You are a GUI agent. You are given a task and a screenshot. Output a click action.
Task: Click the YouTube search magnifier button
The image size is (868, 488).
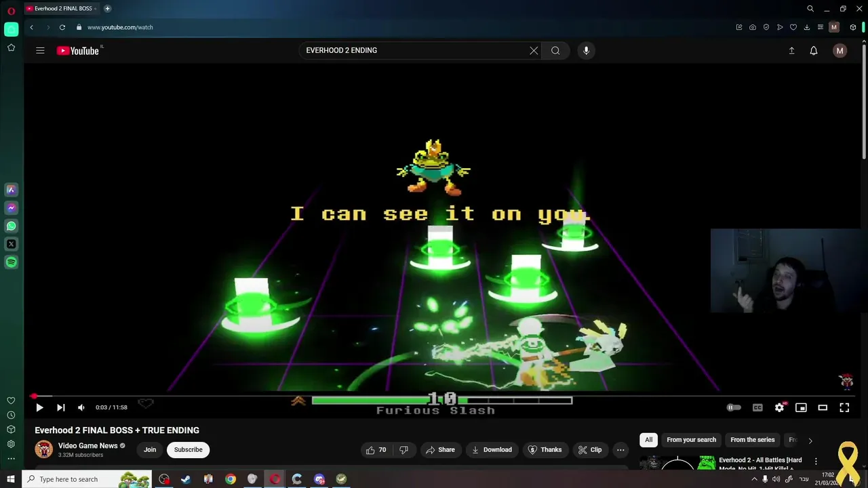(555, 50)
